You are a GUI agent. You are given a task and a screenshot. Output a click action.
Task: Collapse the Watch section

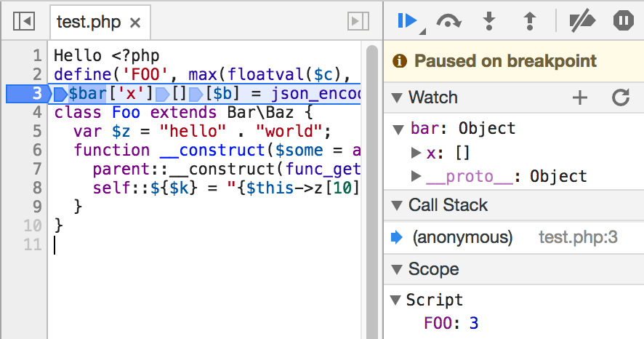tap(397, 97)
